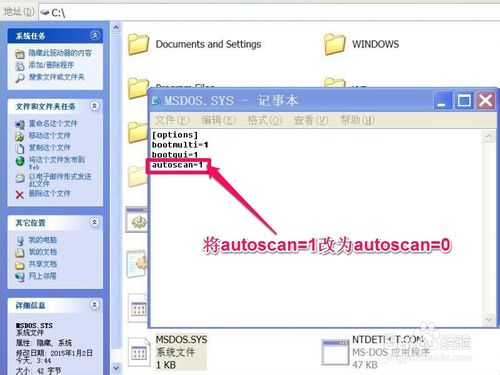Click the 网上邻居 network icon

pyautogui.click(x=20, y=277)
